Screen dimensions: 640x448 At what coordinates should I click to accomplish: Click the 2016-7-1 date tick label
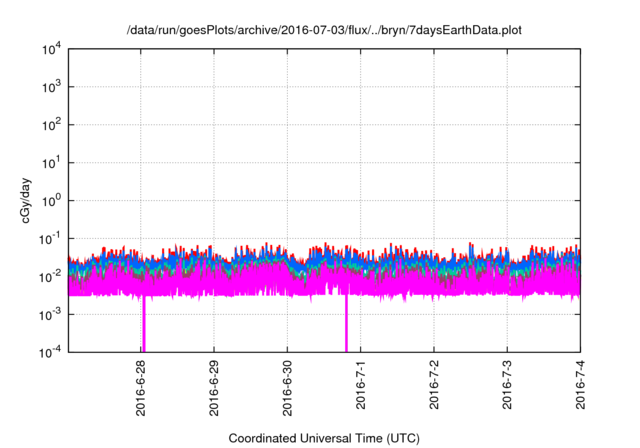[360, 384]
